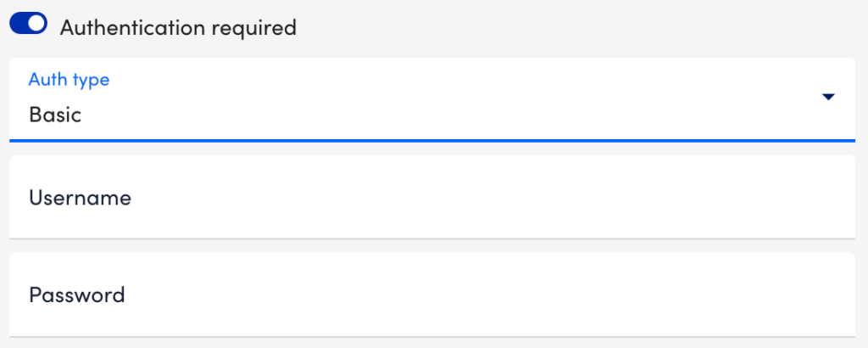868x348 pixels.
Task: Click the Username placeholder text
Action: (x=80, y=198)
